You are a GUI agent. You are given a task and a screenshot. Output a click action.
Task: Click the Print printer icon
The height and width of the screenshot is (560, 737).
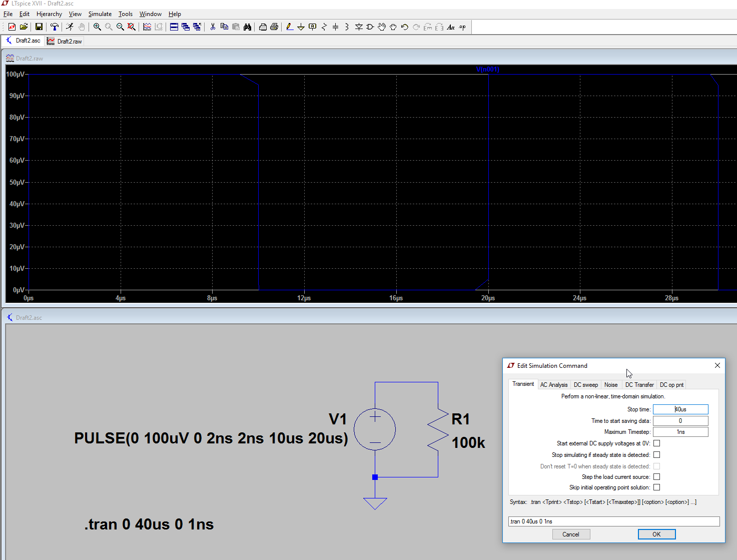(x=274, y=27)
